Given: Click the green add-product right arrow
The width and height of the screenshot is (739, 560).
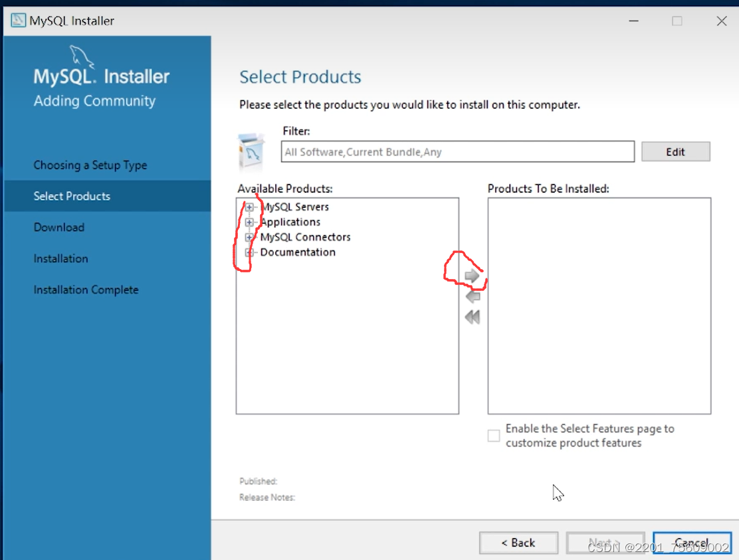Looking at the screenshot, I should (x=472, y=276).
